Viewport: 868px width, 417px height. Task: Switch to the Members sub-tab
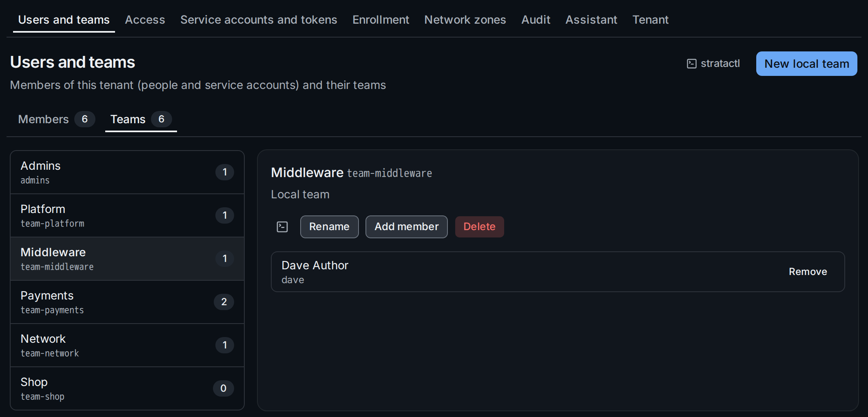[56, 119]
